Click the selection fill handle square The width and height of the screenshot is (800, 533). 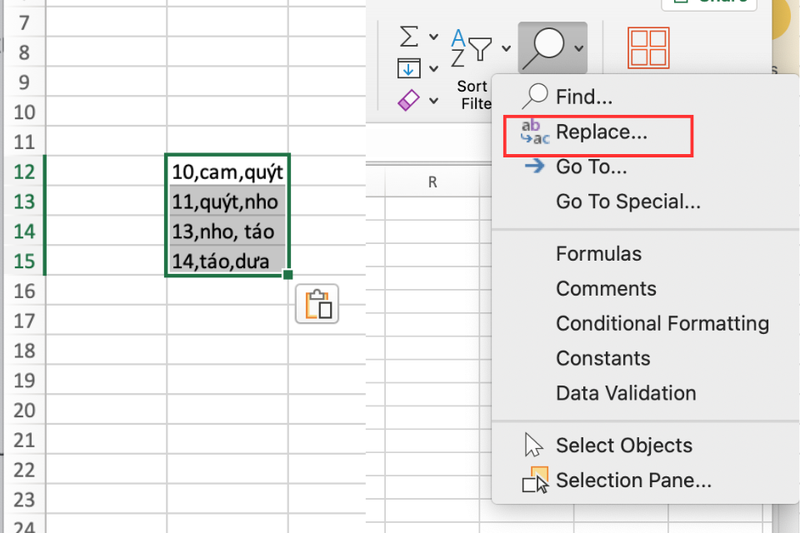pos(288,275)
